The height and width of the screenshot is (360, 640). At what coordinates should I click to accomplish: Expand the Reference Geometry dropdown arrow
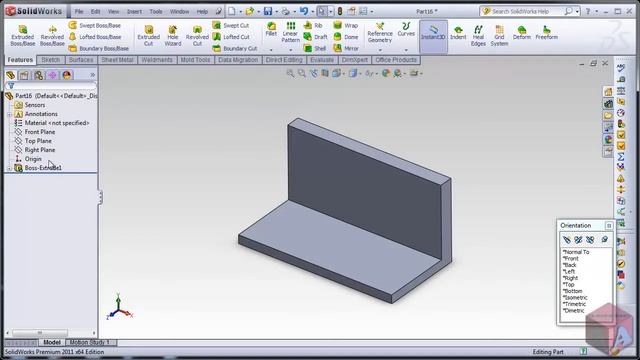click(x=380, y=50)
